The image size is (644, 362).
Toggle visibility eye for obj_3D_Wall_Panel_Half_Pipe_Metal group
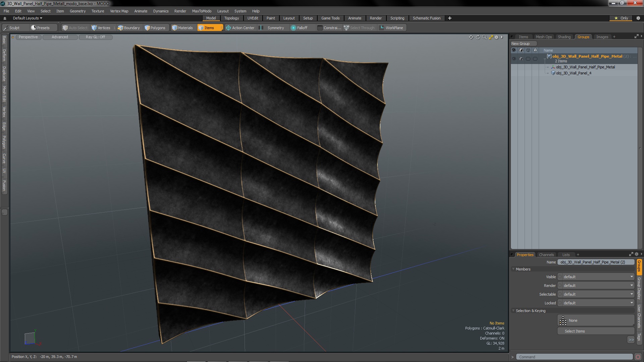(x=514, y=59)
